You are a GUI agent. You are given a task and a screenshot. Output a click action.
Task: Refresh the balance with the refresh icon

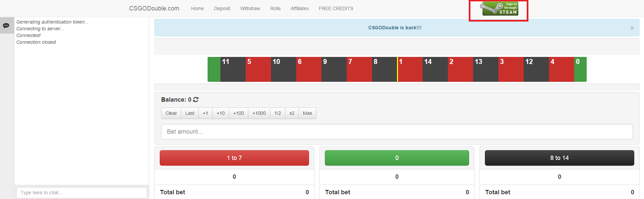click(196, 99)
